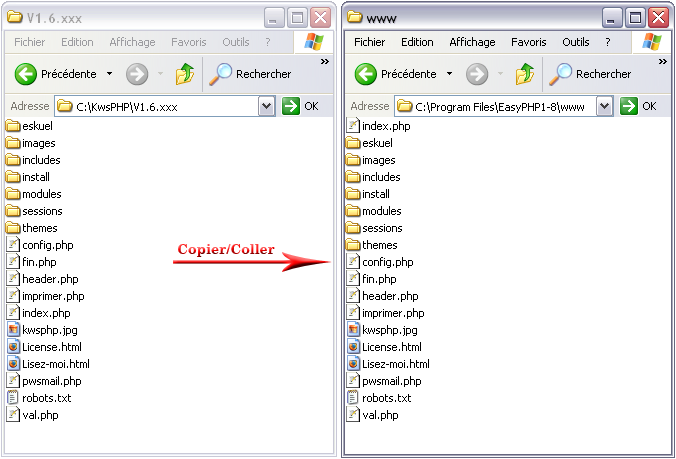Click green OK go arrow in www window
Viewport: 676px width, 459px height.
629,106
